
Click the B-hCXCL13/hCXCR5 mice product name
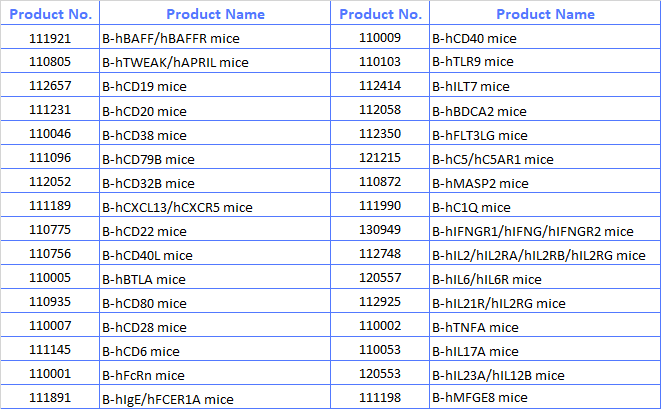(x=177, y=207)
